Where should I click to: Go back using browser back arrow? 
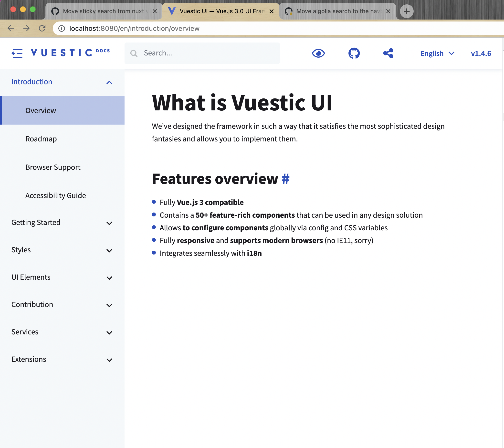tap(11, 28)
